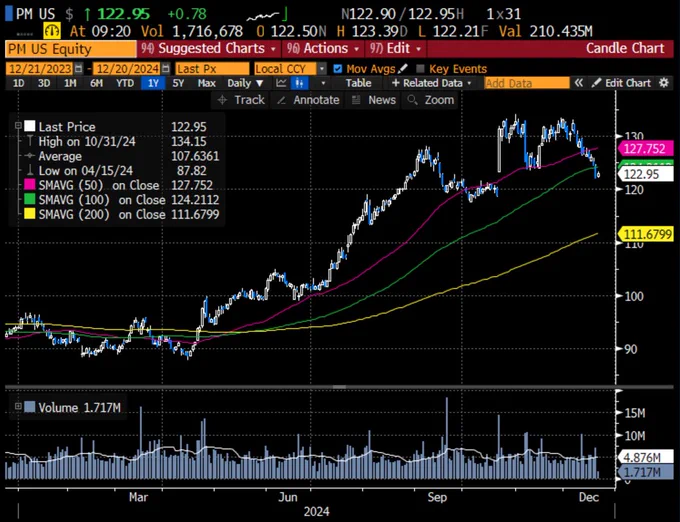Image resolution: width=680 pixels, height=522 pixels.
Task: Select the 6M range tab
Action: (x=96, y=83)
